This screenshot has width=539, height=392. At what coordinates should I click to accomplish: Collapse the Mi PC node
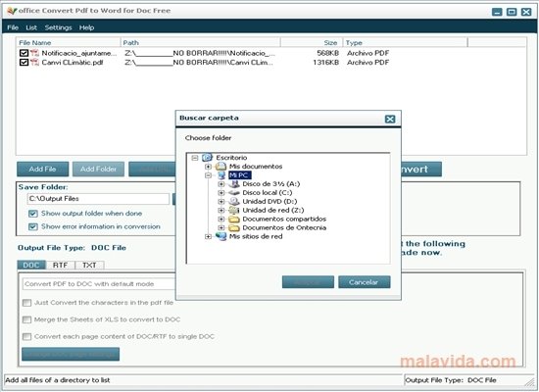click(x=208, y=175)
